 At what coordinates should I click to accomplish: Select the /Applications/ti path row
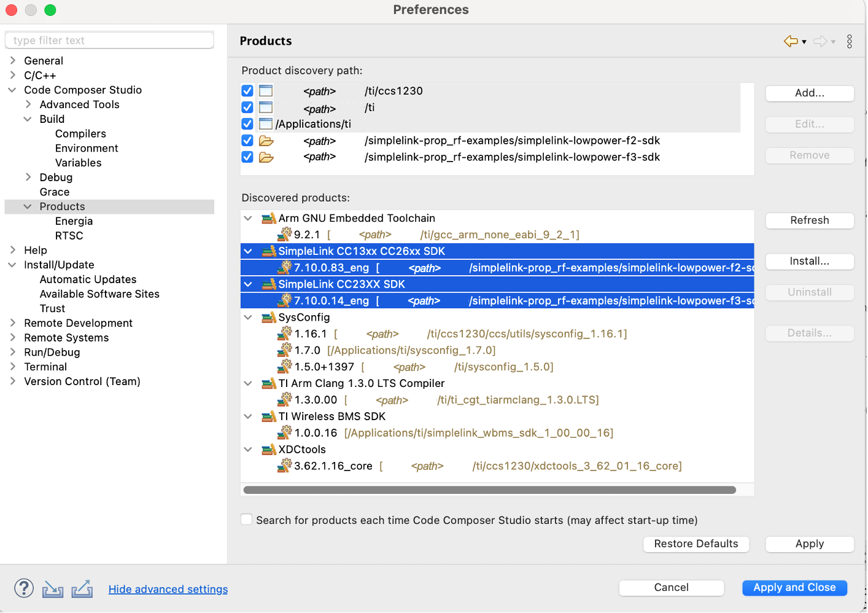click(490, 124)
